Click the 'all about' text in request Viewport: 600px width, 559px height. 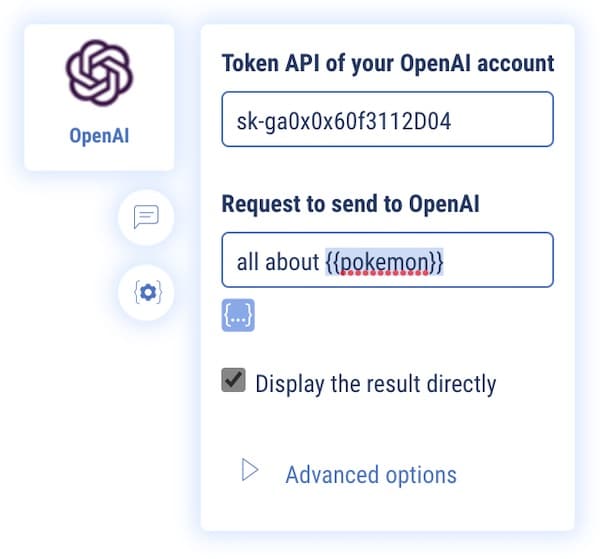(x=278, y=262)
